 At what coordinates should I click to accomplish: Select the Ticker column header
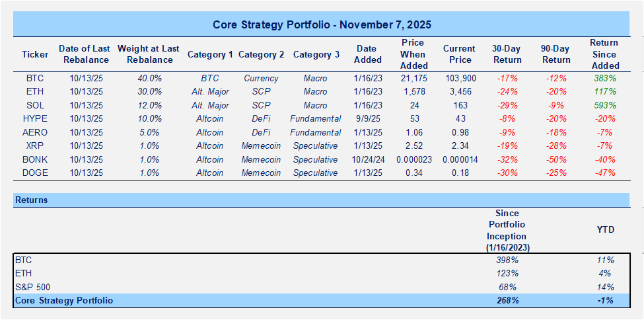(35, 54)
